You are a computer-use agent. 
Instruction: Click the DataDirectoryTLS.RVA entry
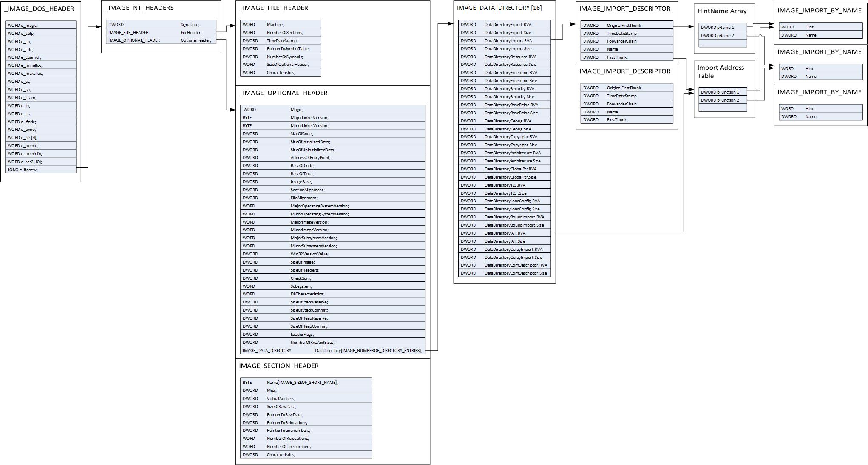(505, 185)
